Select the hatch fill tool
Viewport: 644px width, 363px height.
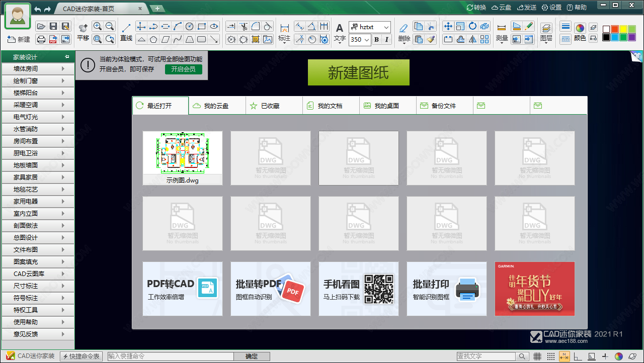(256, 39)
